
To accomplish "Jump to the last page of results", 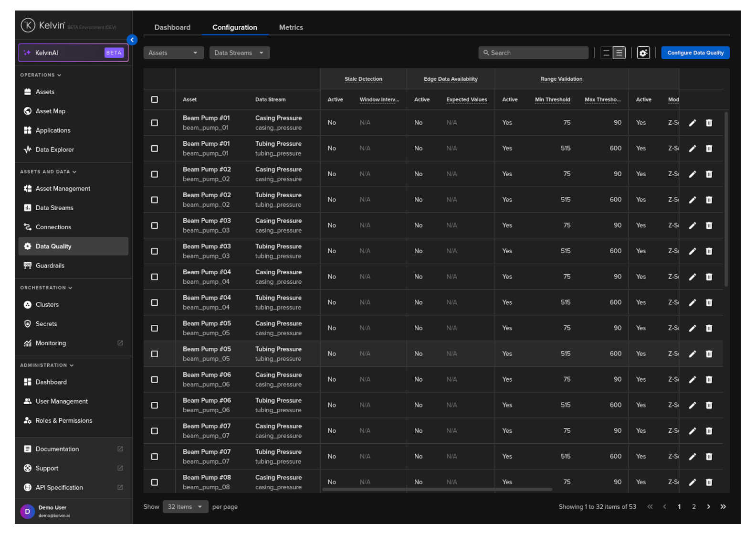I will tap(723, 507).
